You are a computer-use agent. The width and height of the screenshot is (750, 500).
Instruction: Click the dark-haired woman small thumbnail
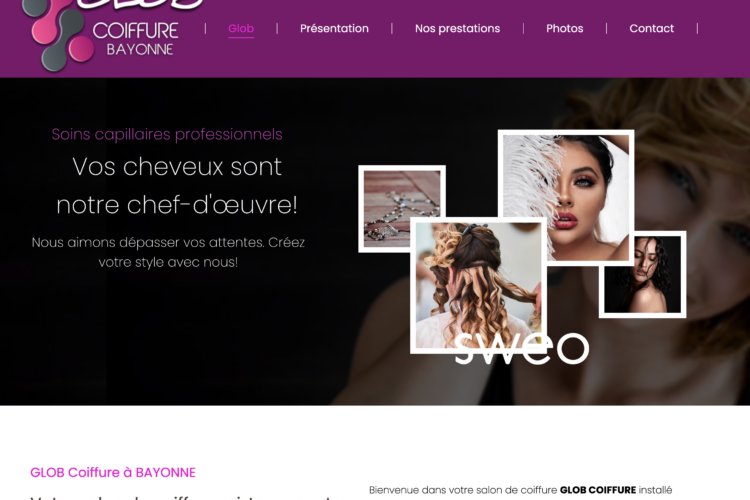point(642,274)
